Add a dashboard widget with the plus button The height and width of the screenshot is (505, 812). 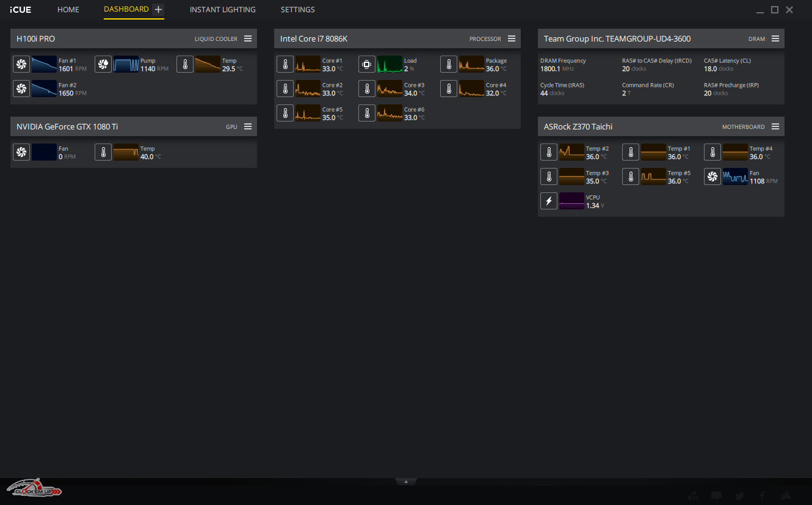point(158,9)
